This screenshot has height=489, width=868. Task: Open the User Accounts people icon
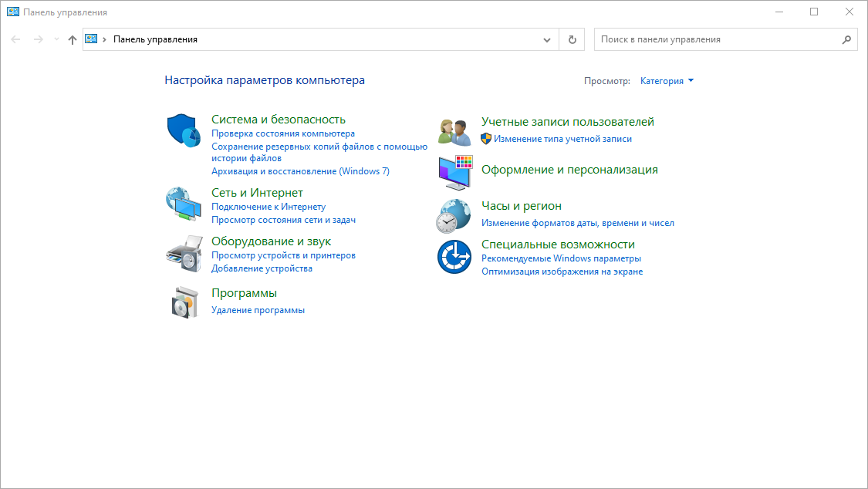pyautogui.click(x=454, y=132)
